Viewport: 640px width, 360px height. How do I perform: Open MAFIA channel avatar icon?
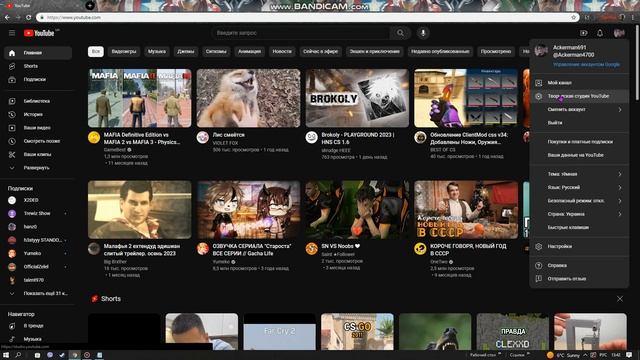point(94,138)
